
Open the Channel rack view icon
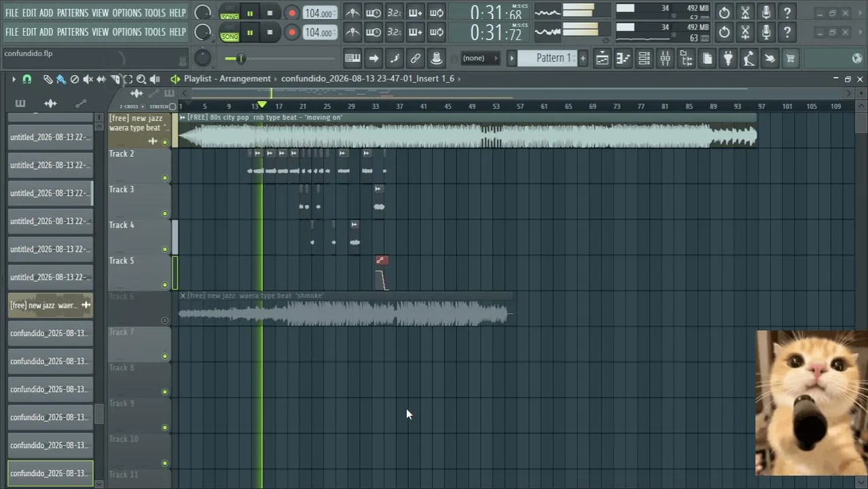[644, 58]
